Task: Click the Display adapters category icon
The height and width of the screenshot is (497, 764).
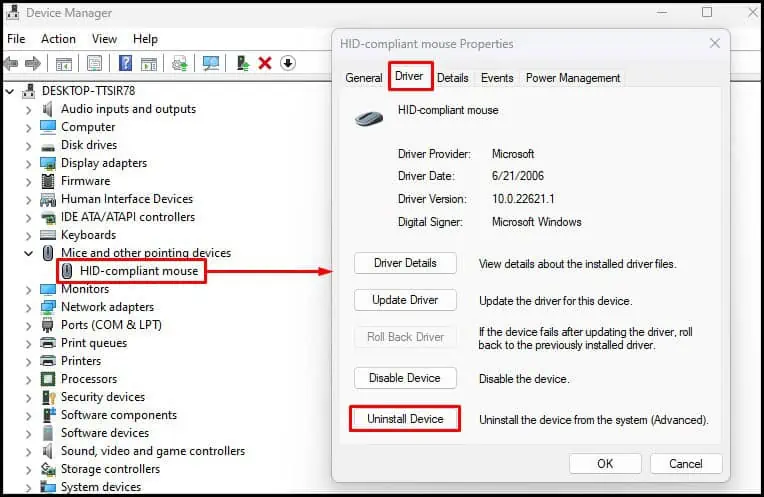Action: (x=48, y=163)
